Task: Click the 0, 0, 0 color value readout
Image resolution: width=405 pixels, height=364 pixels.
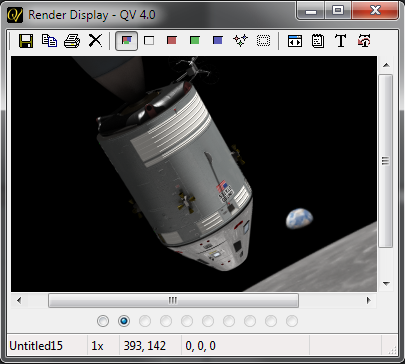Action: pyautogui.click(x=200, y=346)
